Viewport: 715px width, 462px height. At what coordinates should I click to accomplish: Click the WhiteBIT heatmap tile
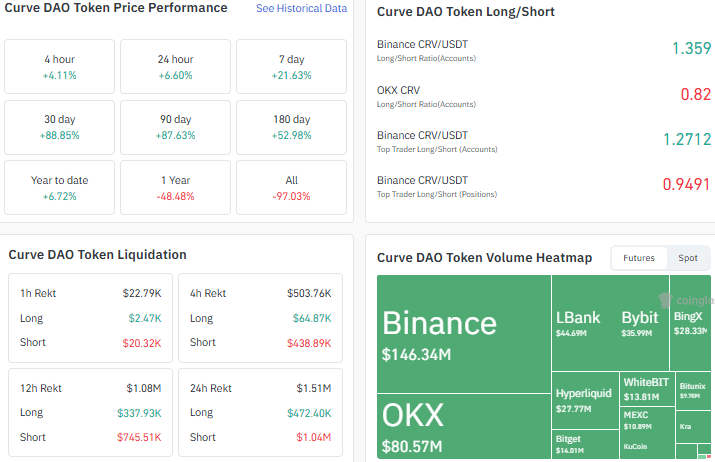click(647, 389)
